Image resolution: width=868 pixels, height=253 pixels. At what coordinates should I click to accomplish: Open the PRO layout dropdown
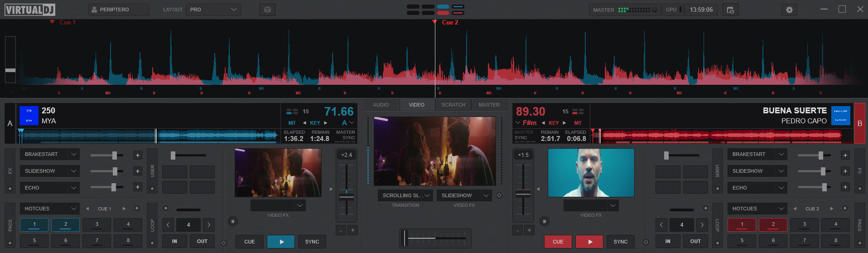click(213, 10)
